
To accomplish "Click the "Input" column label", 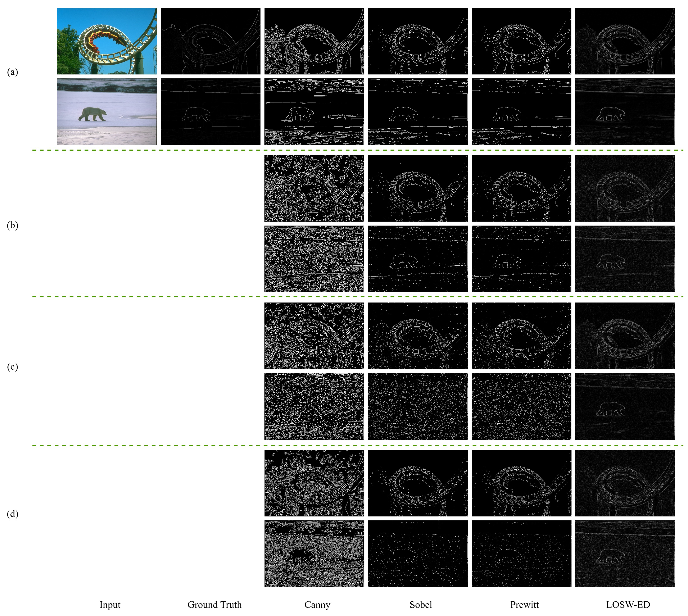I will 110,604.
